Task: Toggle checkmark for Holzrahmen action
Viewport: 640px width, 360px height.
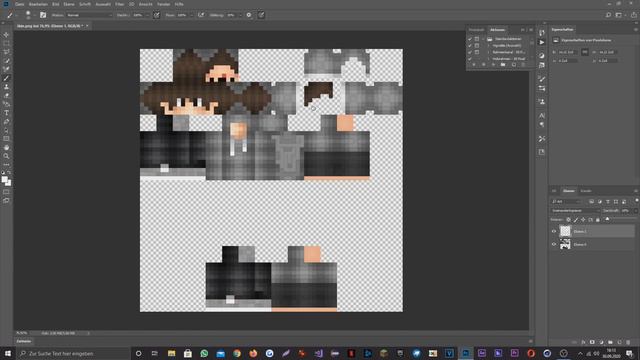Action: 470,59
